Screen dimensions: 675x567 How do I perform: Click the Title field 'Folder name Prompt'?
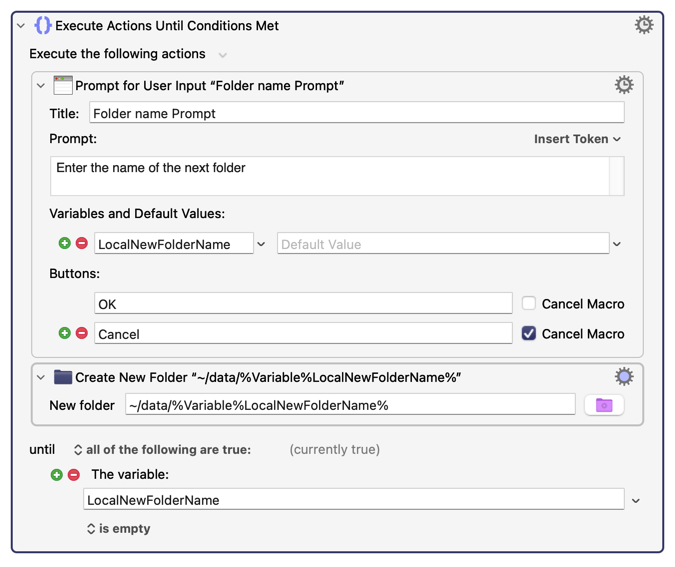(x=356, y=113)
